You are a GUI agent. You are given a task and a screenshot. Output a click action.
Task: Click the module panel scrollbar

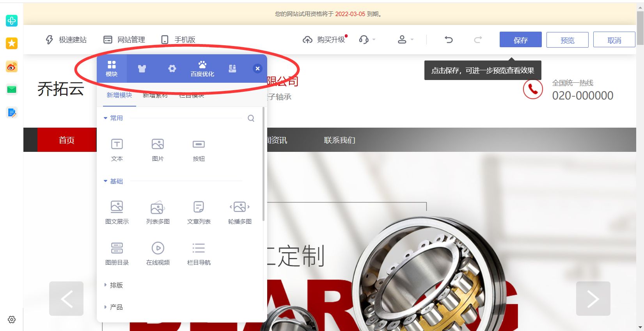click(x=264, y=164)
